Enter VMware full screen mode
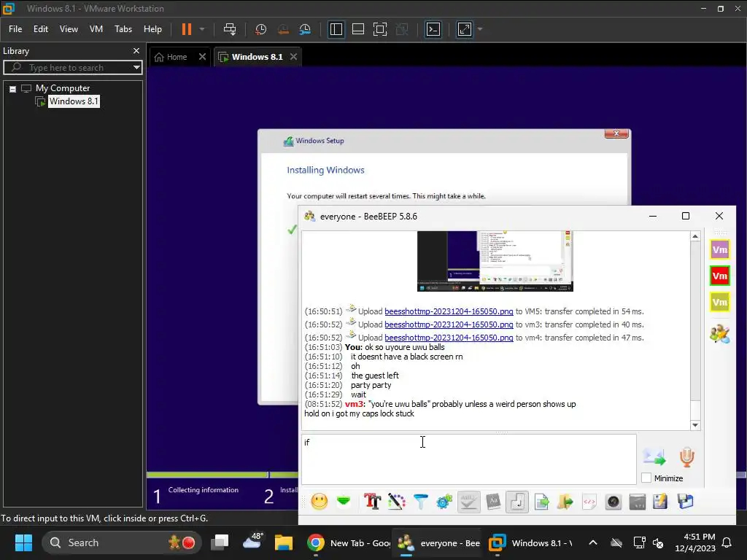Screen dimensions: 747x560 (379, 29)
